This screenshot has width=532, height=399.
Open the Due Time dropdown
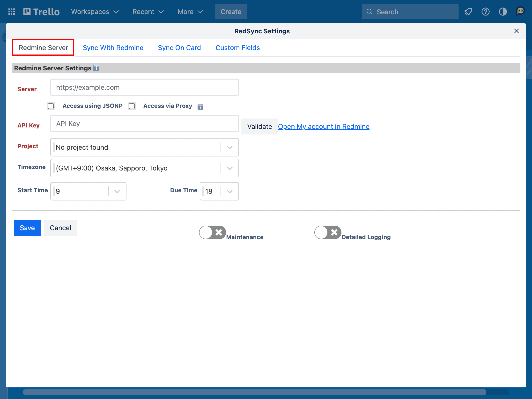coord(229,191)
